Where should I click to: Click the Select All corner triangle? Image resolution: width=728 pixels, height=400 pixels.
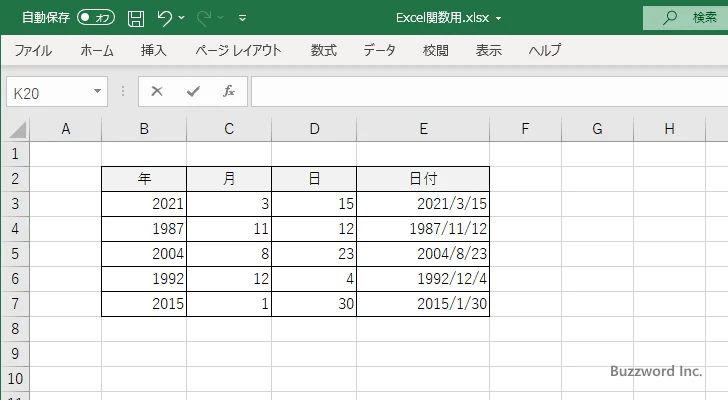tap(17, 129)
